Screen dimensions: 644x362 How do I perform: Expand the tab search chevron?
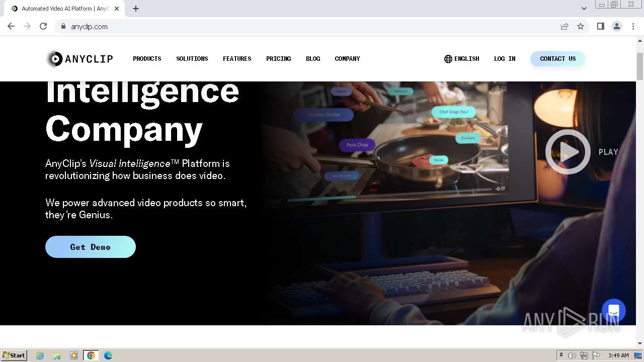pos(584,9)
